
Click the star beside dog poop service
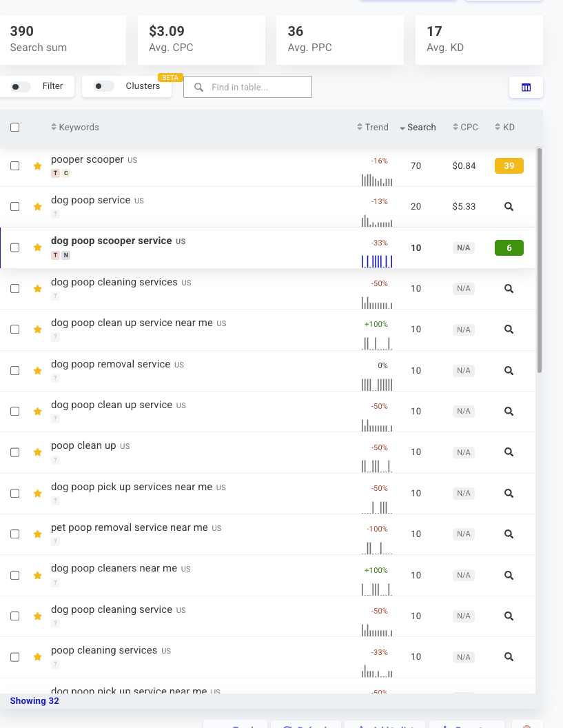tap(38, 207)
